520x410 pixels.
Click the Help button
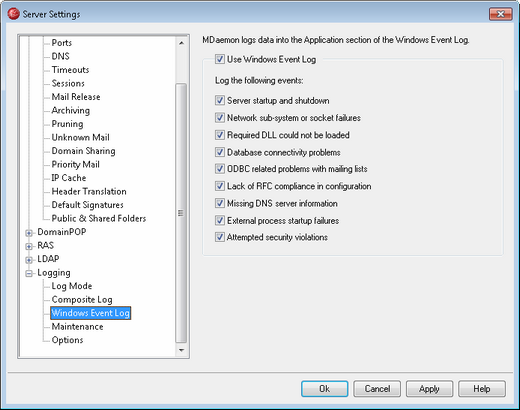(x=482, y=389)
